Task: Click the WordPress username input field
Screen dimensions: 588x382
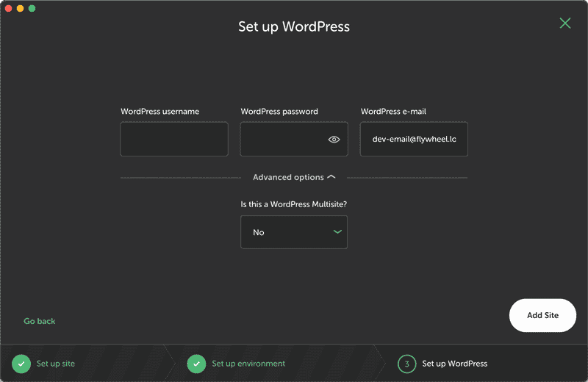Action: pyautogui.click(x=174, y=139)
